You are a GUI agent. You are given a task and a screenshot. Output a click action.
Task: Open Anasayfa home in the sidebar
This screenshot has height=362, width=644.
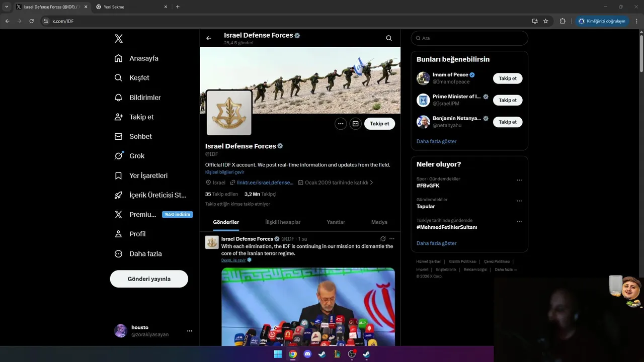136,58
